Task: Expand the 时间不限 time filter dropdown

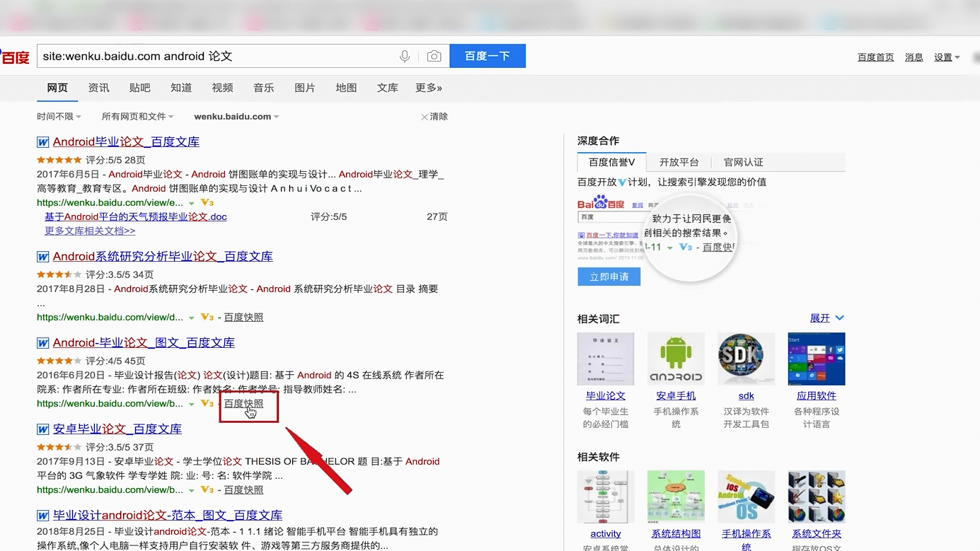Action: (59, 117)
